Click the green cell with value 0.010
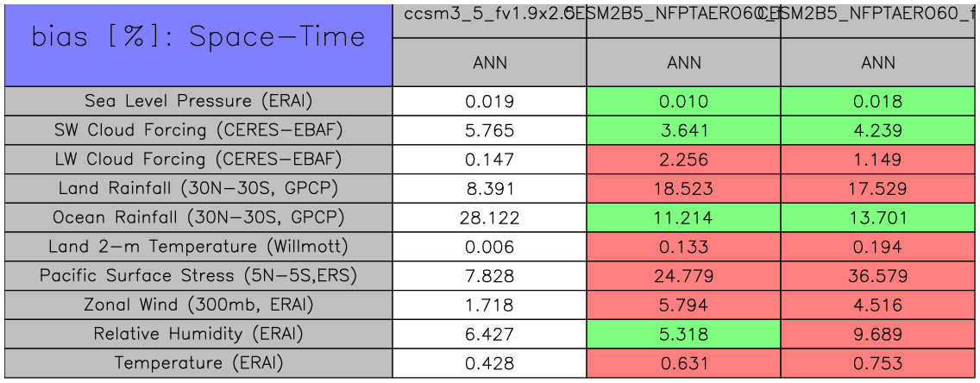The height and width of the screenshot is (383, 980). tap(683, 101)
